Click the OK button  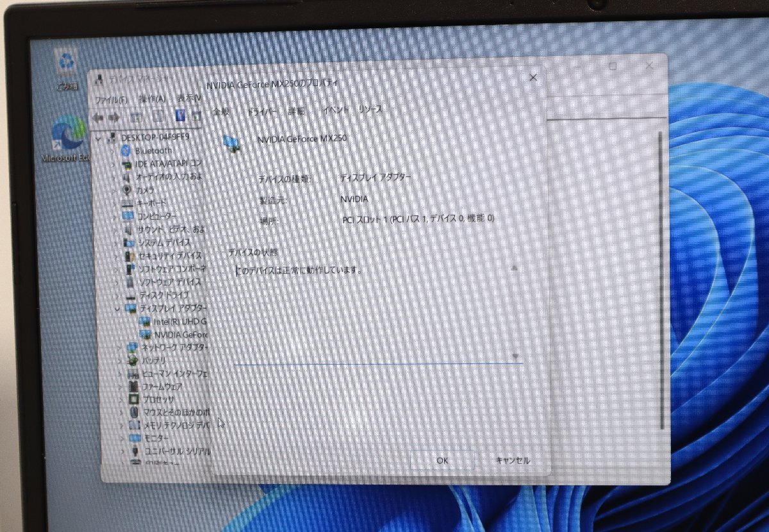(442, 460)
